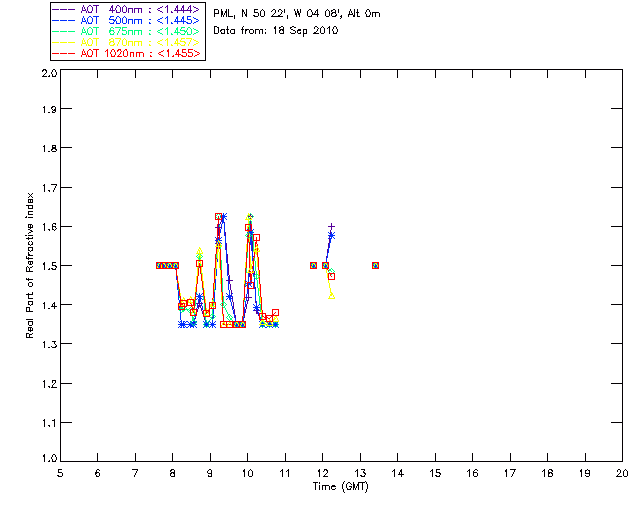Click the yellow triangle marker just past 12 GMT
The width and height of the screenshot is (640, 512).
(x=331, y=296)
